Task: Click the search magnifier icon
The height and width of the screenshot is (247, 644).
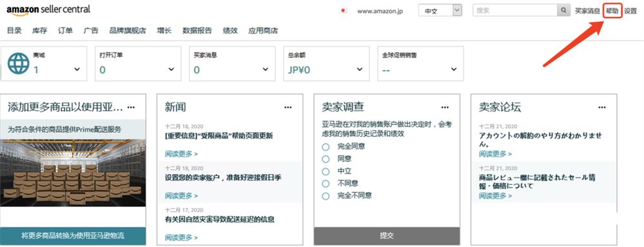Action: coord(564,10)
